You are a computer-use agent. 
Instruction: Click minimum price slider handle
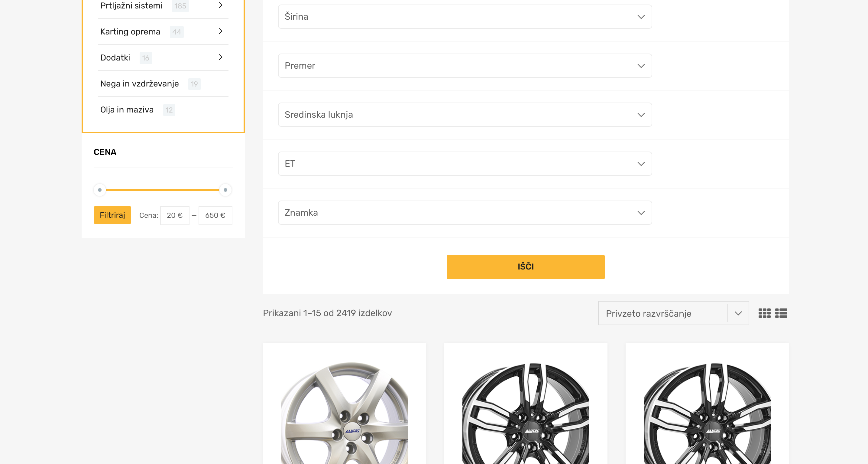coord(99,190)
